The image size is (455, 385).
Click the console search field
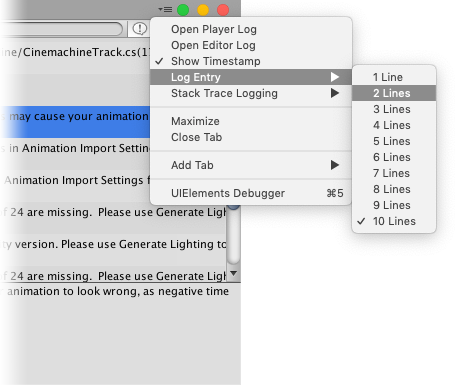62,29
